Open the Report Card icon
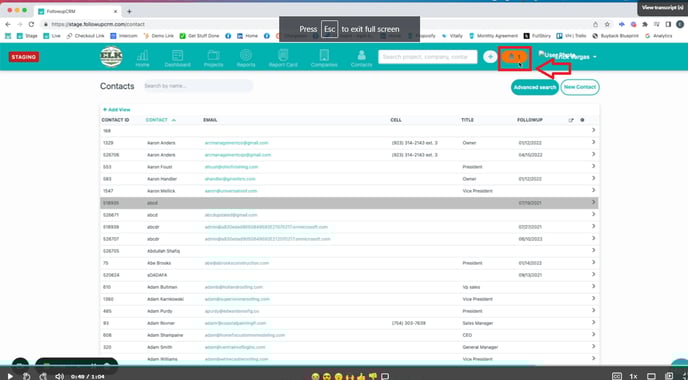Viewport: 688px width, 380px height. (283, 58)
